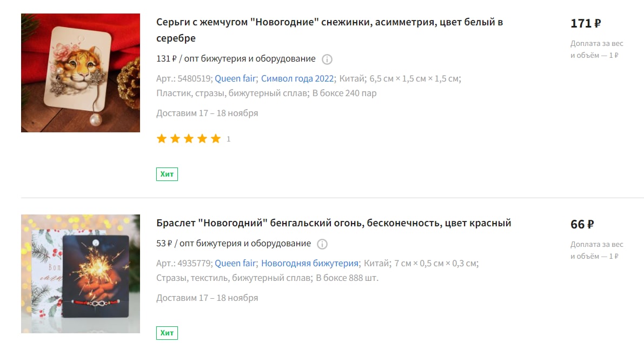Open the Символ года 2022 collection link
This screenshot has height=343, width=644.
[297, 78]
